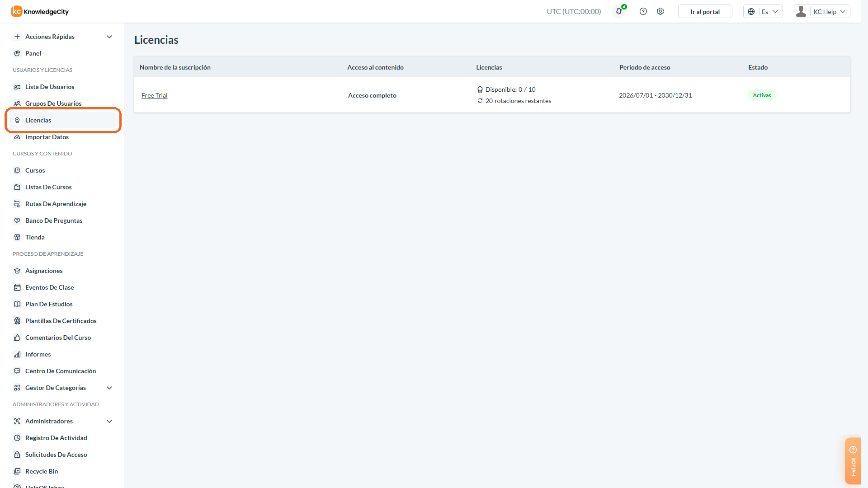Click the Importar Datos cloud icon
The width and height of the screenshot is (868, 488).
click(17, 137)
